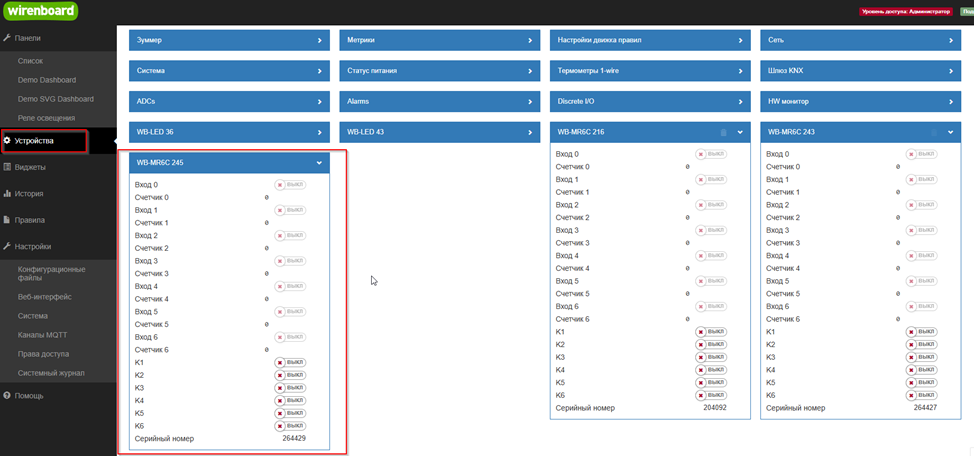Expand the HW монитор card
Image resolution: width=974 pixels, height=456 pixels.
pyautogui.click(x=860, y=101)
